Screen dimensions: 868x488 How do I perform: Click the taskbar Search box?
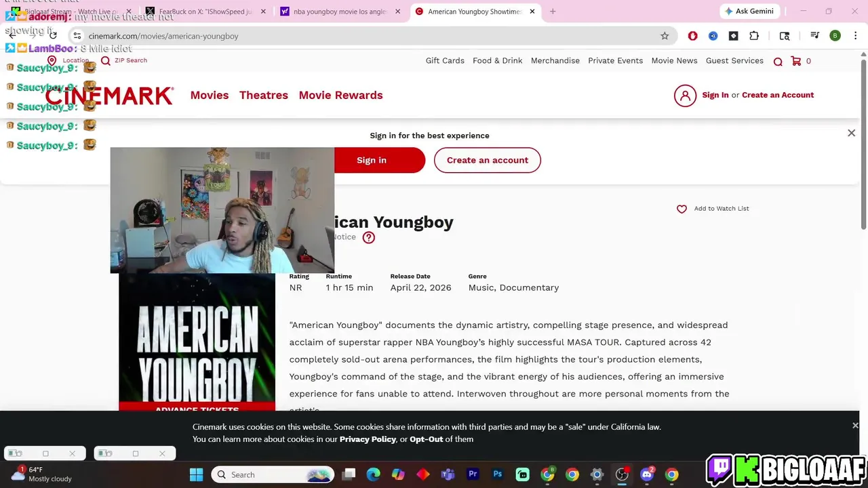coord(273,474)
